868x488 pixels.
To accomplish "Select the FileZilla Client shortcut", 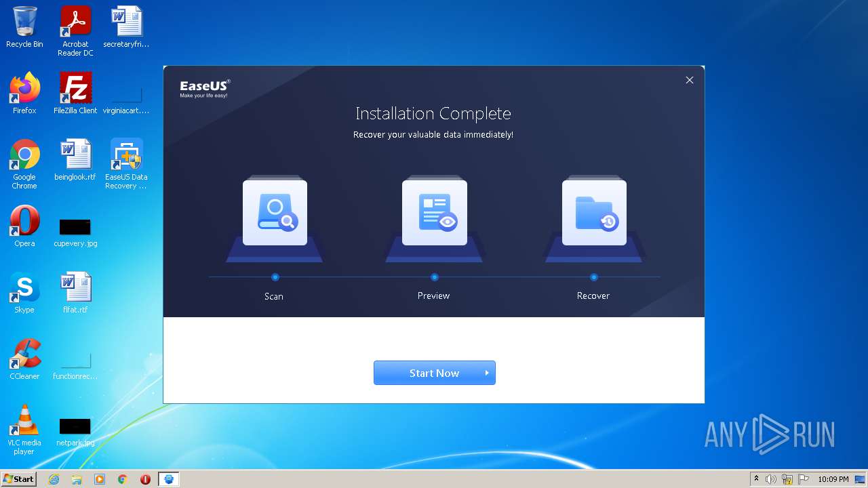I will pyautogui.click(x=75, y=94).
